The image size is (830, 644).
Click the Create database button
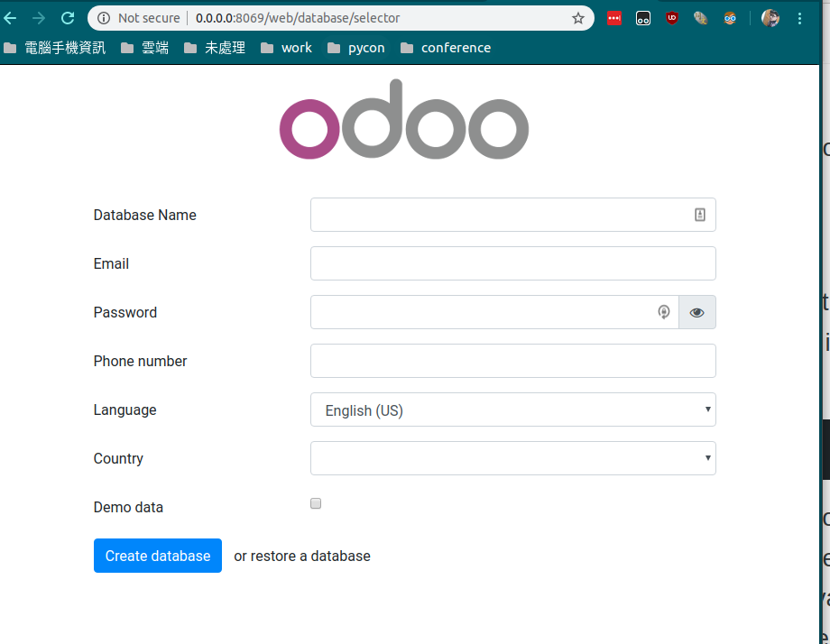[x=158, y=556]
